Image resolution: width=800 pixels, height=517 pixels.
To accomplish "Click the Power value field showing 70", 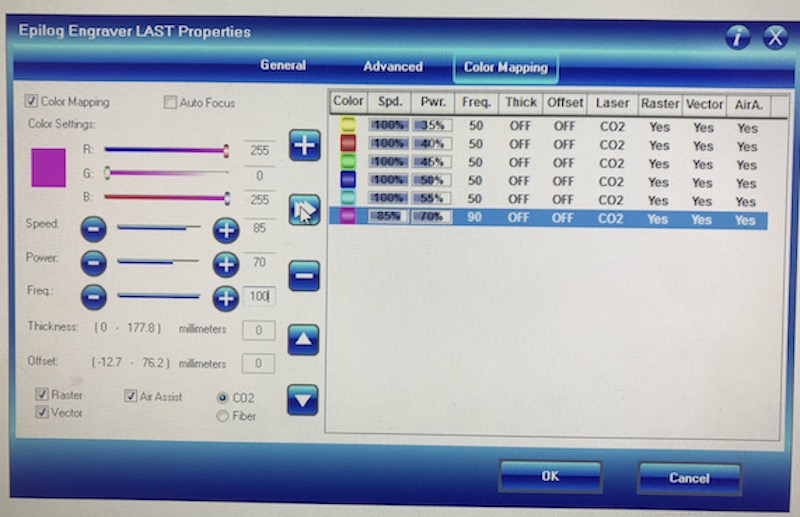I will point(259,262).
